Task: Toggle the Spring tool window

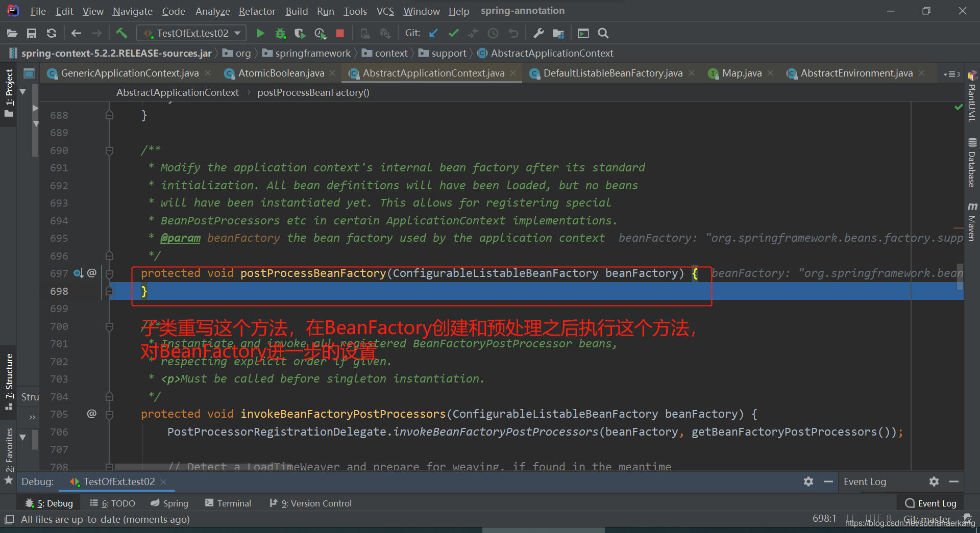Action: [x=169, y=503]
